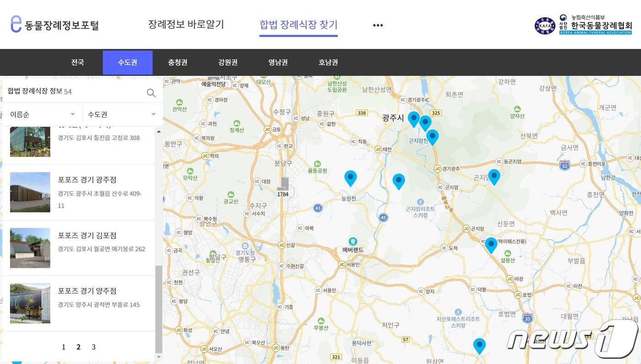Open the 이름순 sorting dropdown

coord(40,114)
